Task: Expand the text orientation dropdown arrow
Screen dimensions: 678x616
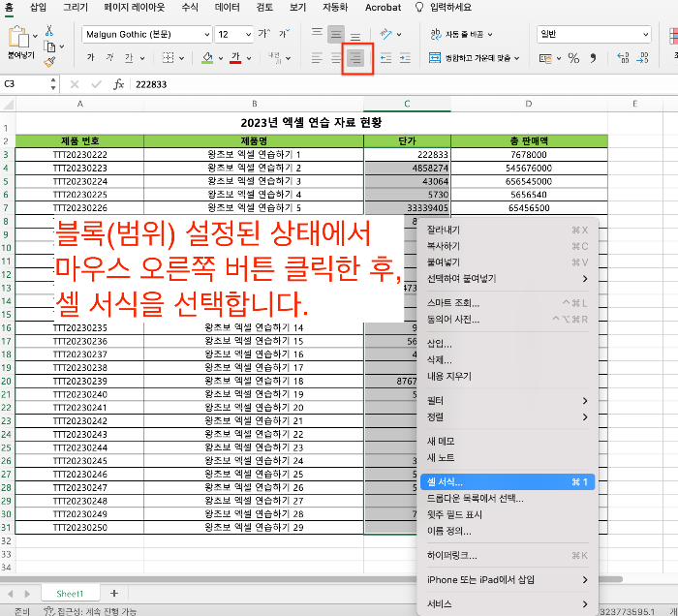Action: point(399,34)
